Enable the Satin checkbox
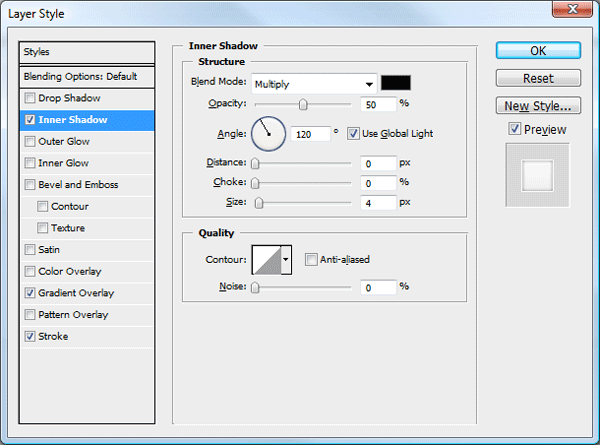The height and width of the screenshot is (445, 600). pyautogui.click(x=29, y=250)
